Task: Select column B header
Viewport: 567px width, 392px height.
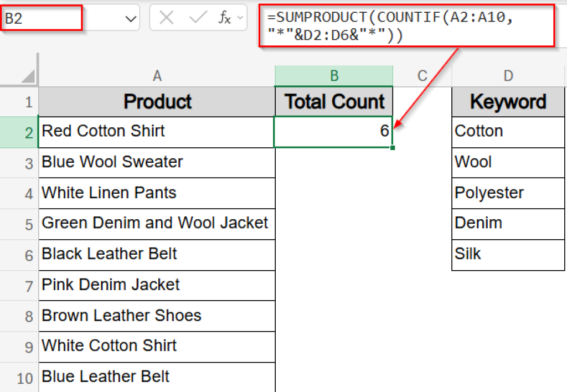Action: 334,76
